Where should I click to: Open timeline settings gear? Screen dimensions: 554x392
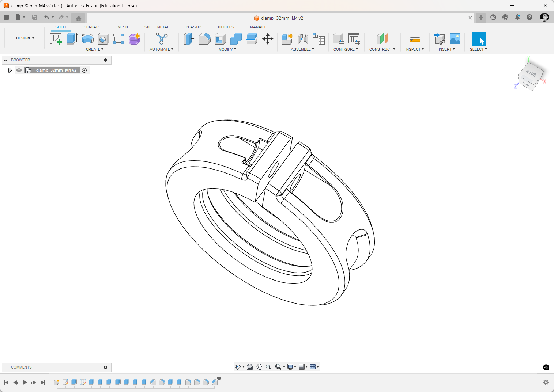546,383
